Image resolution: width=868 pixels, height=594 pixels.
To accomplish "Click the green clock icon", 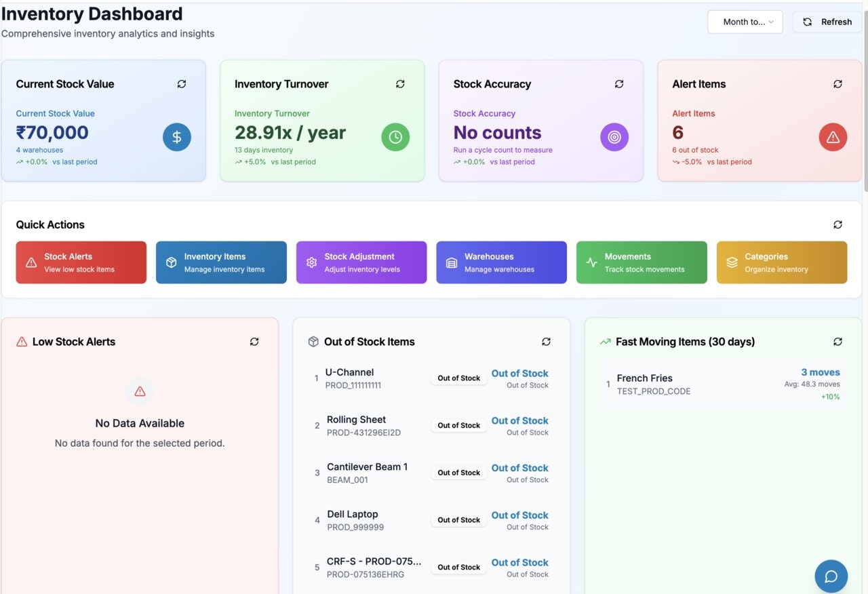I will click(x=395, y=137).
